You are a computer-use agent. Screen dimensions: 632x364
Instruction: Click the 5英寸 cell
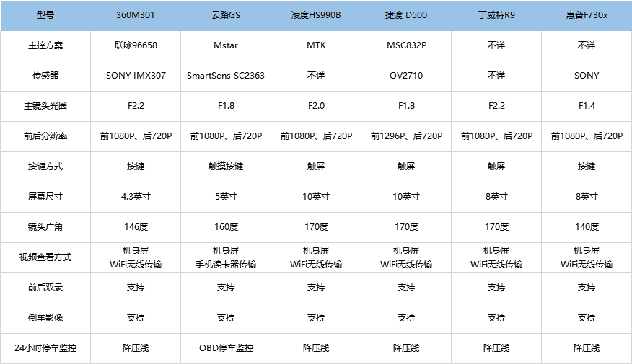tap(226, 197)
